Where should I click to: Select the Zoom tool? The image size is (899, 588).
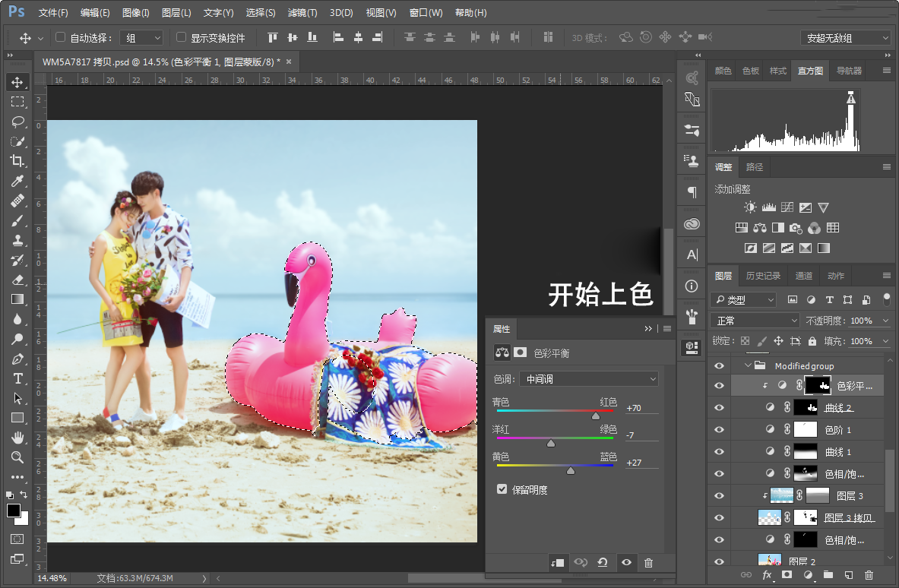click(17, 457)
